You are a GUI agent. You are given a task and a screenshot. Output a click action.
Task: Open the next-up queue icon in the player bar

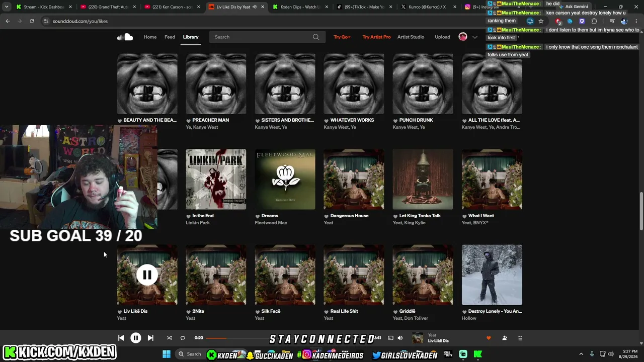pyautogui.click(x=520, y=338)
